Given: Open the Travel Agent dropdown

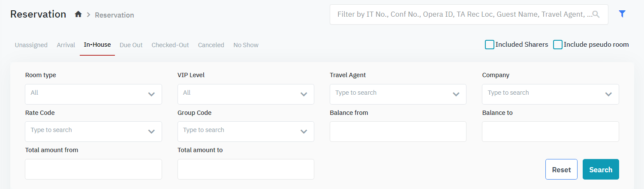Looking at the screenshot, I should click(x=398, y=94).
